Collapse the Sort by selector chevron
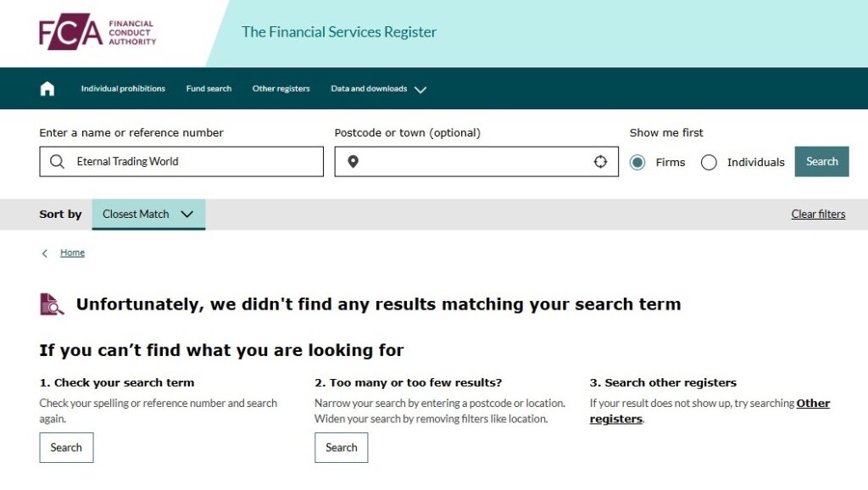868x490 pixels. (x=187, y=214)
